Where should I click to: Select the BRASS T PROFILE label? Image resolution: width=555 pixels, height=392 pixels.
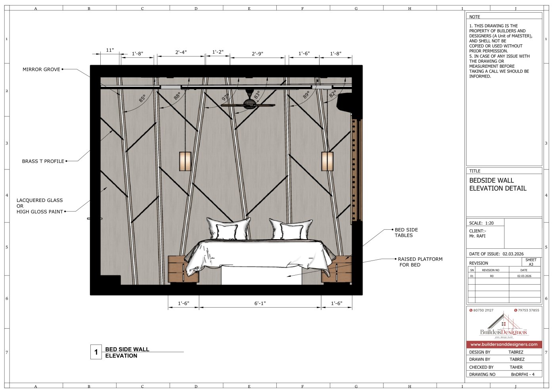43,161
